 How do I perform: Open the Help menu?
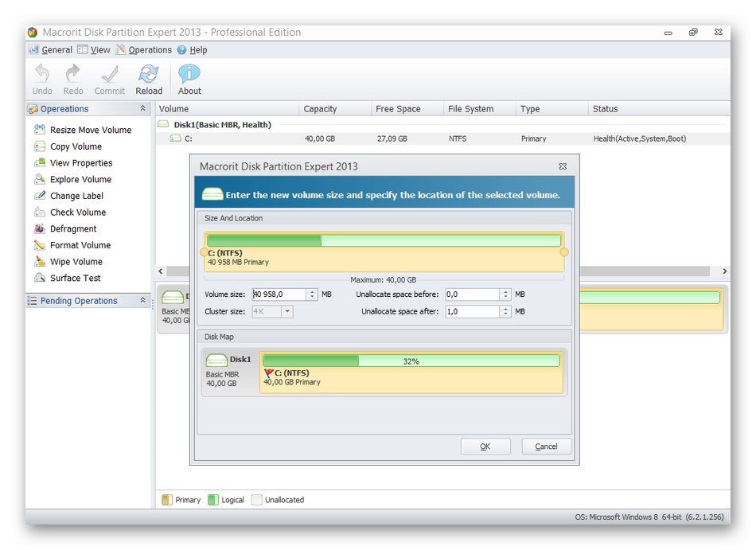[x=192, y=49]
